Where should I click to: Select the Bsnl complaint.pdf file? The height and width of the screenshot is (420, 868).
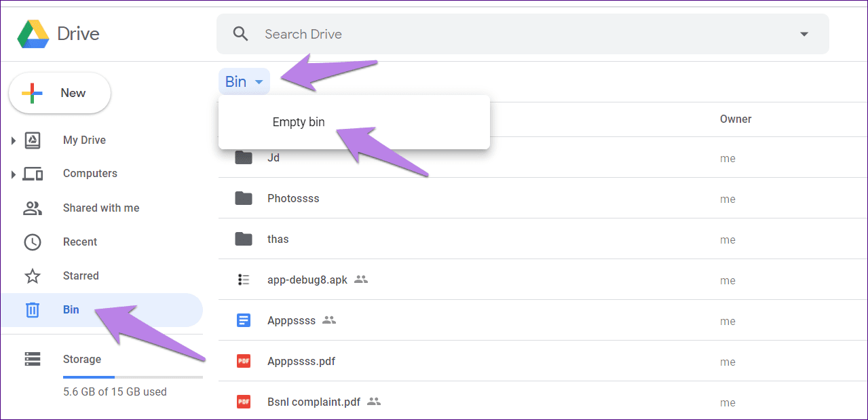click(x=314, y=402)
